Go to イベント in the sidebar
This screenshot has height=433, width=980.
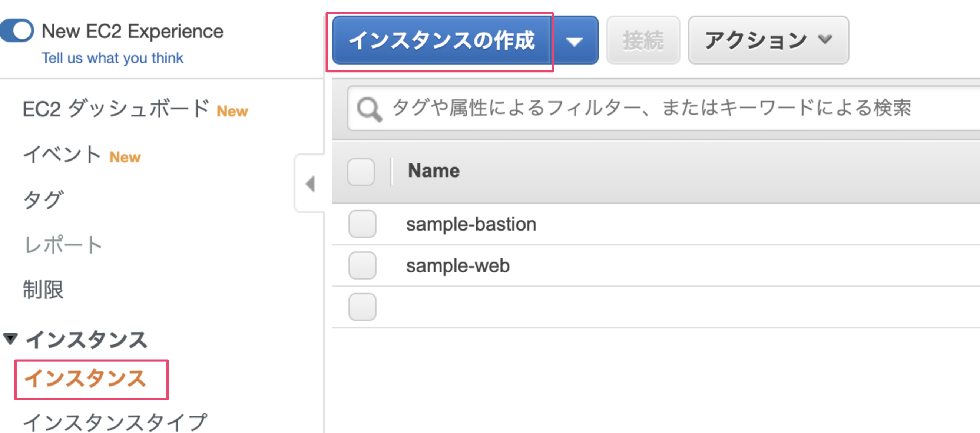(62, 155)
